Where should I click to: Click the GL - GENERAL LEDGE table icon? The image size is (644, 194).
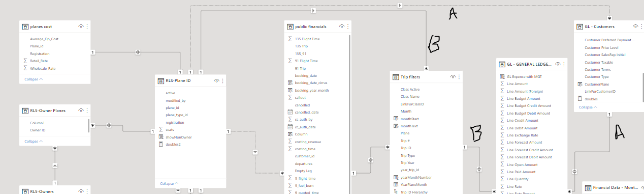pos(502,65)
